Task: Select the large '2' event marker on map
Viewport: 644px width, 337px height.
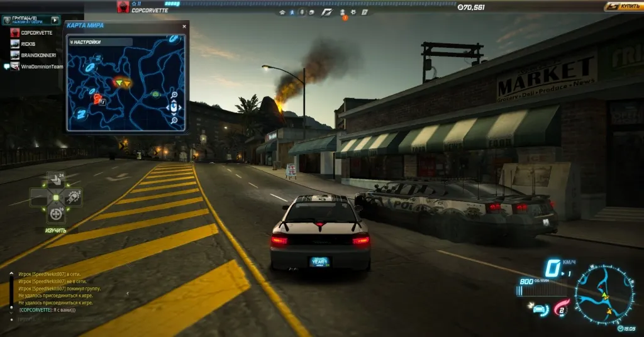Action: 81,114
